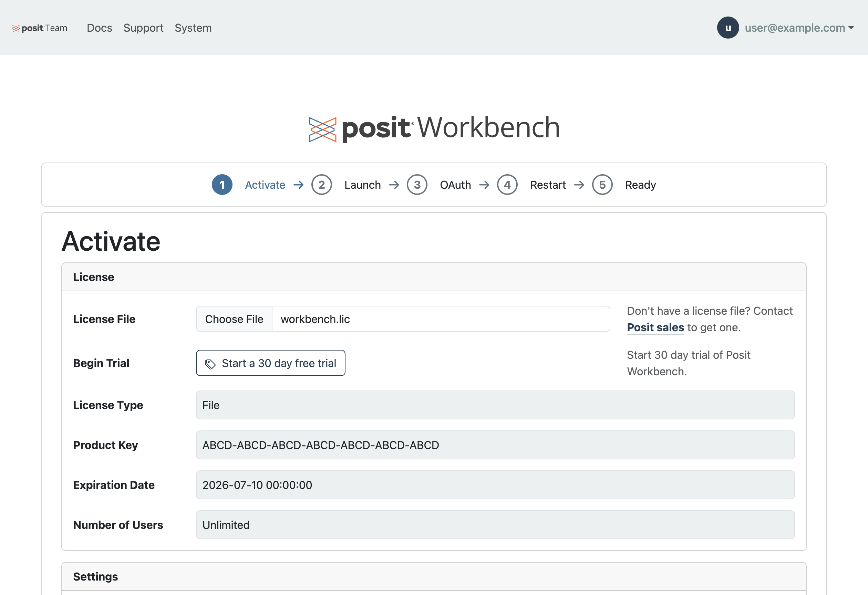Follow the Posit sales link
Image resolution: width=868 pixels, height=595 pixels.
655,327
